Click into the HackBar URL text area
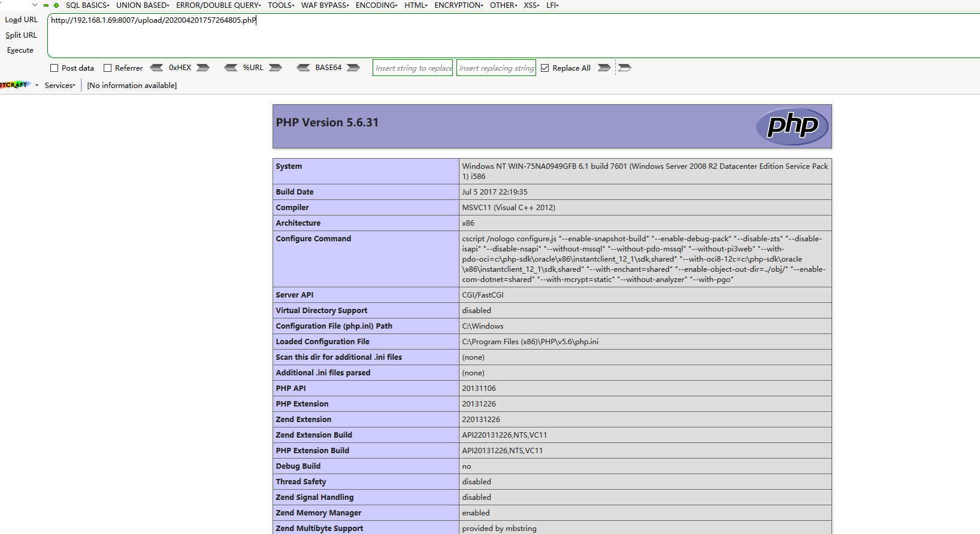This screenshot has height=534, width=980. (x=513, y=36)
